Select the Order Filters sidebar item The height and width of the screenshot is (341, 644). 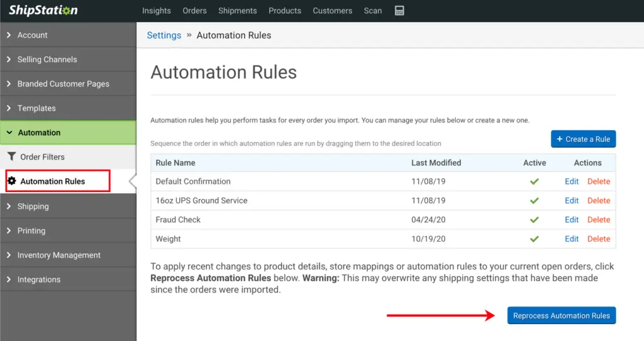point(42,157)
